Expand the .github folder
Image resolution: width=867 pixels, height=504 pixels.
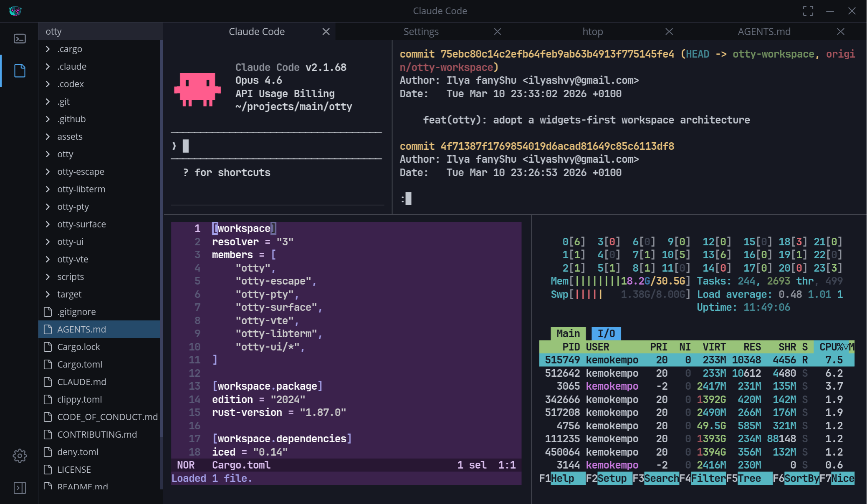[99, 119]
